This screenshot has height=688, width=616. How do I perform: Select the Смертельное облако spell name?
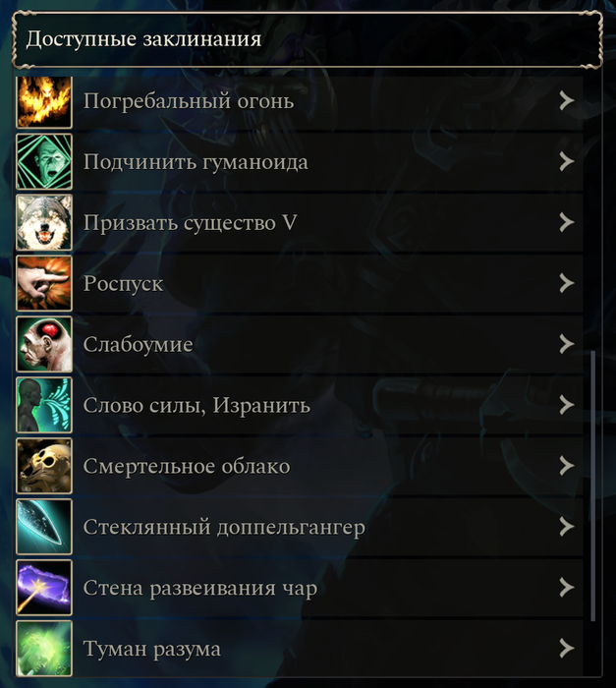click(x=187, y=466)
